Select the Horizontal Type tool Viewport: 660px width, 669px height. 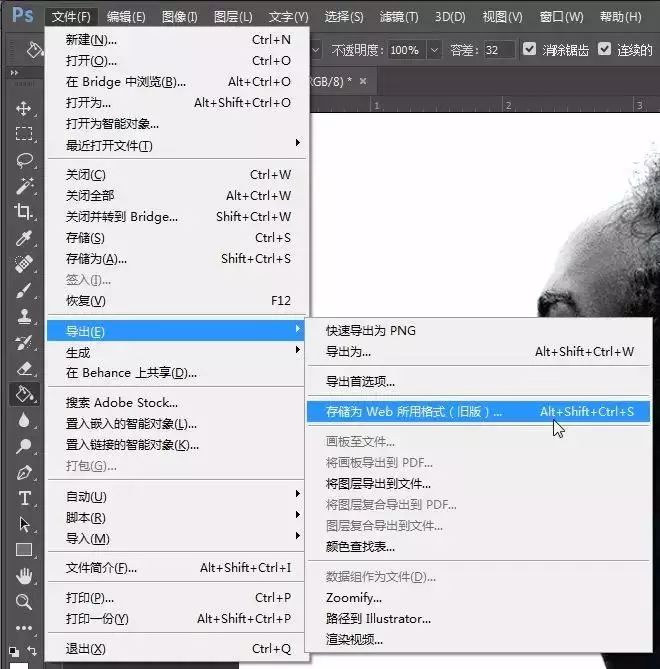(24, 498)
